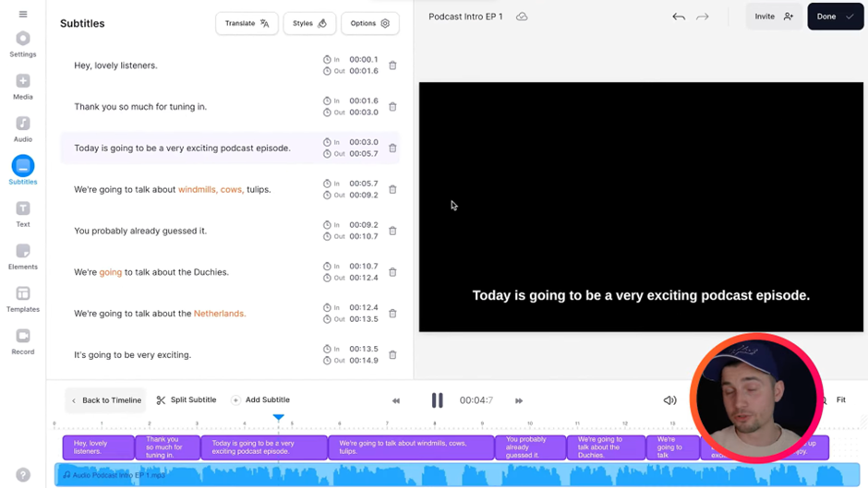This screenshot has width=868, height=488.
Task: Open the Templates panel
Action: coord(23,299)
